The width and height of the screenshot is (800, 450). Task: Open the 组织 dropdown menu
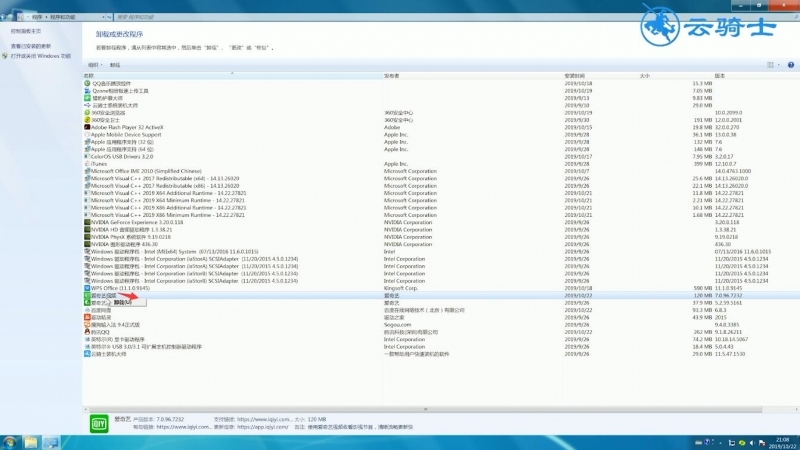[95, 65]
